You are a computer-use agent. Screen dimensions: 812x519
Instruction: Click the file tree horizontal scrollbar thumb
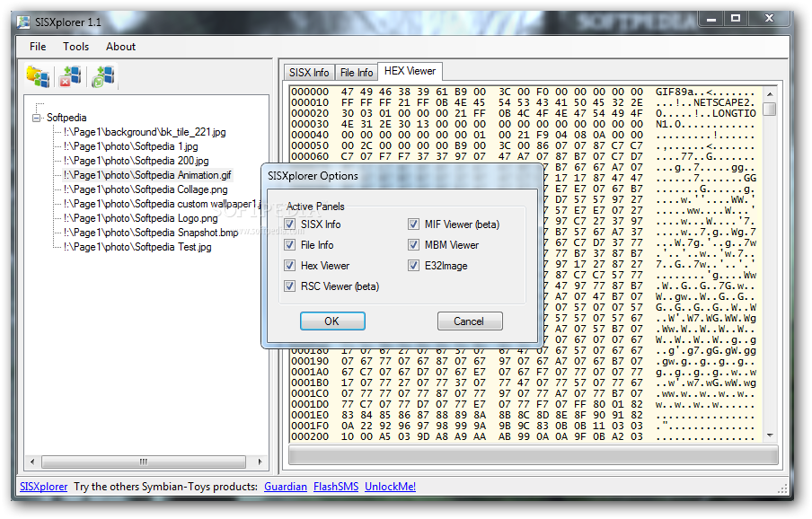(144, 462)
